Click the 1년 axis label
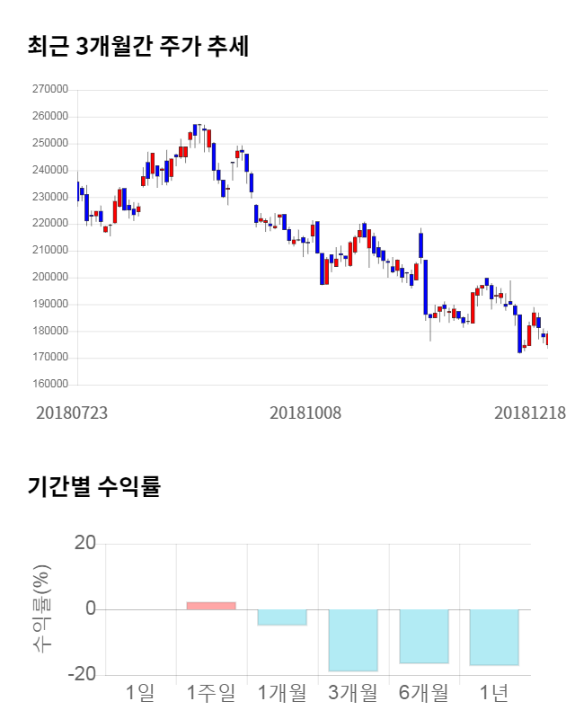The width and height of the screenshot is (575, 728). click(494, 693)
